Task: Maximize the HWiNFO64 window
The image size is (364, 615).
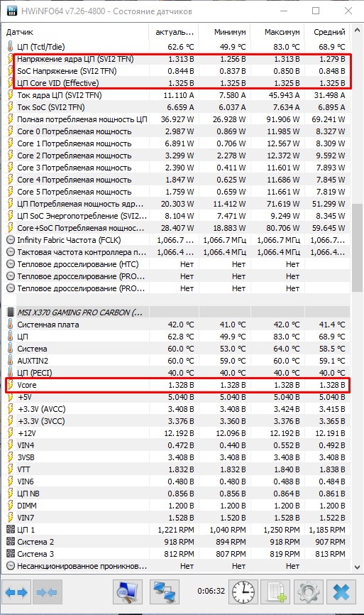Action: (316, 11)
